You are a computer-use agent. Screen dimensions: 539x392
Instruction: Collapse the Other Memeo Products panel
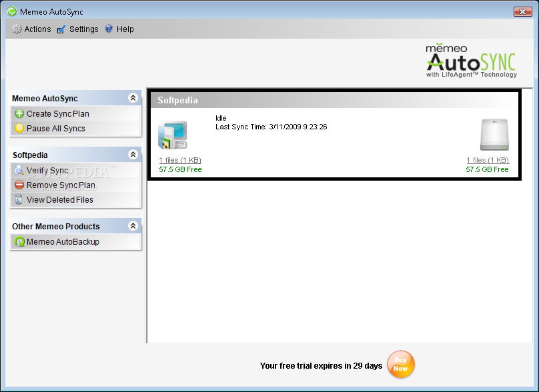tap(133, 226)
